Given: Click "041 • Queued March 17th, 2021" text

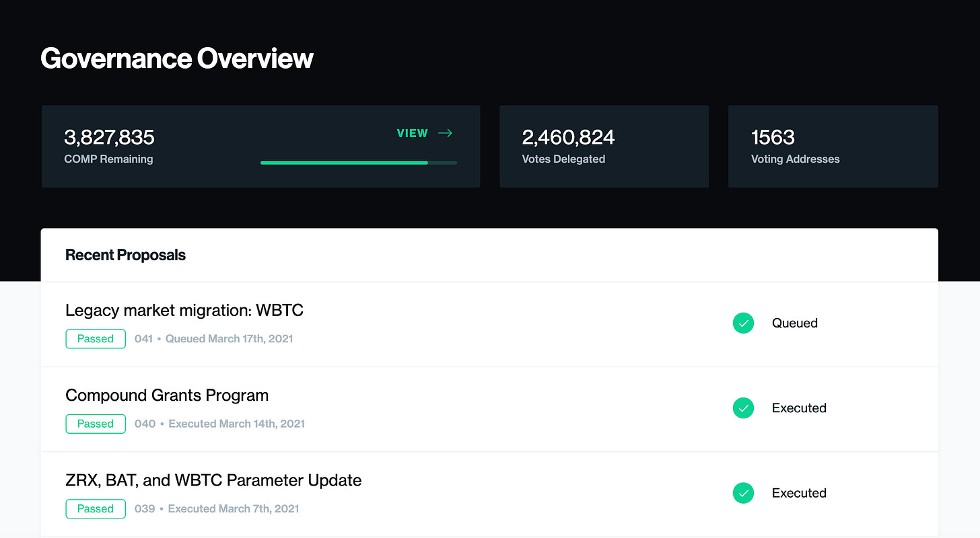Looking at the screenshot, I should (x=214, y=339).
